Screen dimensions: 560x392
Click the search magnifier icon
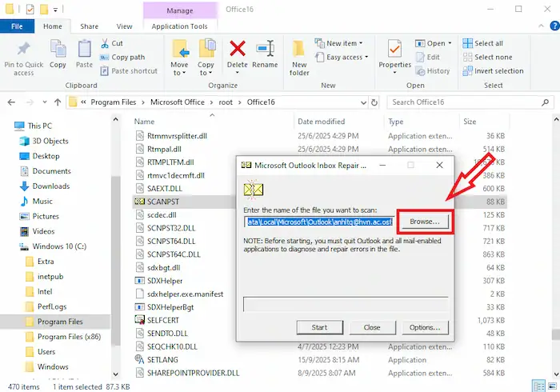(x=545, y=102)
